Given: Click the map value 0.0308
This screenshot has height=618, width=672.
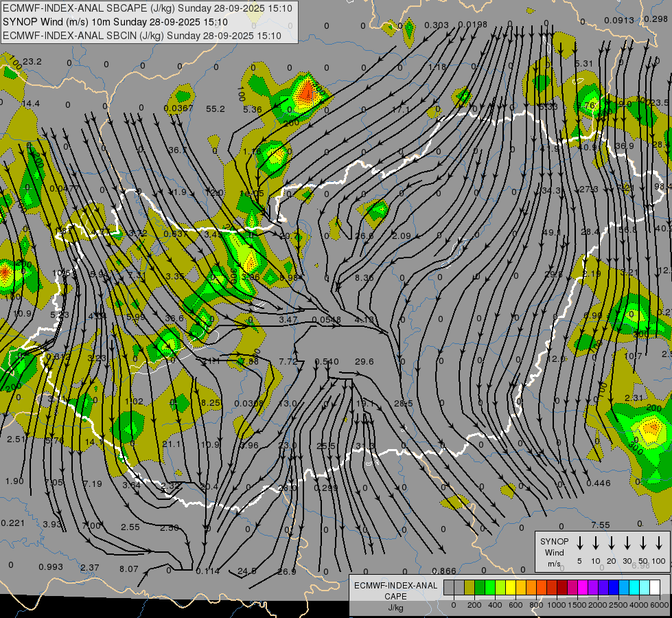Looking at the screenshot, I should (x=249, y=404).
